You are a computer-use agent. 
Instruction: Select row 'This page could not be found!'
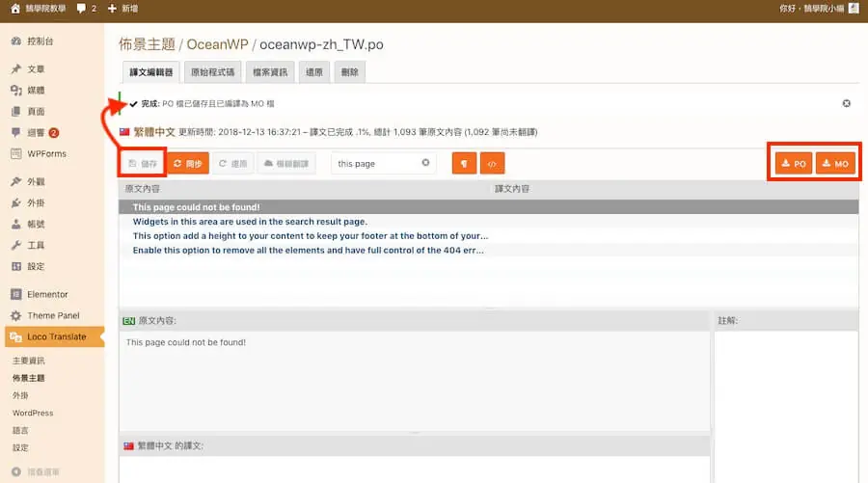(x=489, y=207)
